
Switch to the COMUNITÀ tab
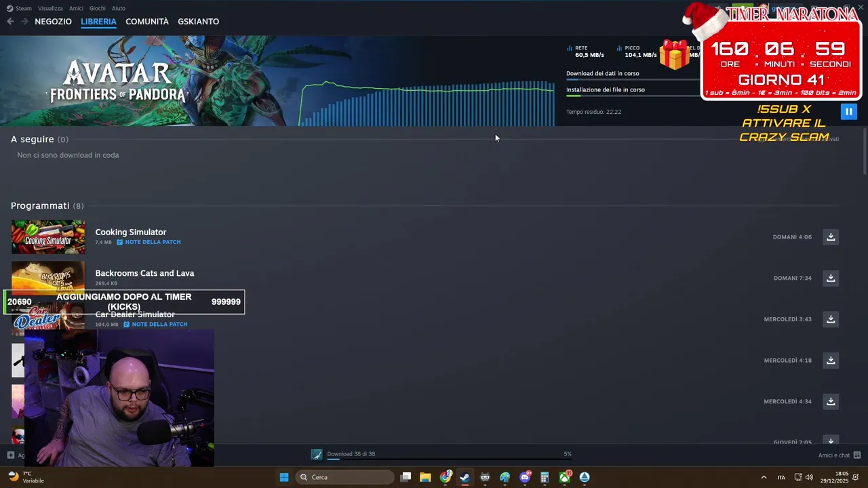pos(147,22)
